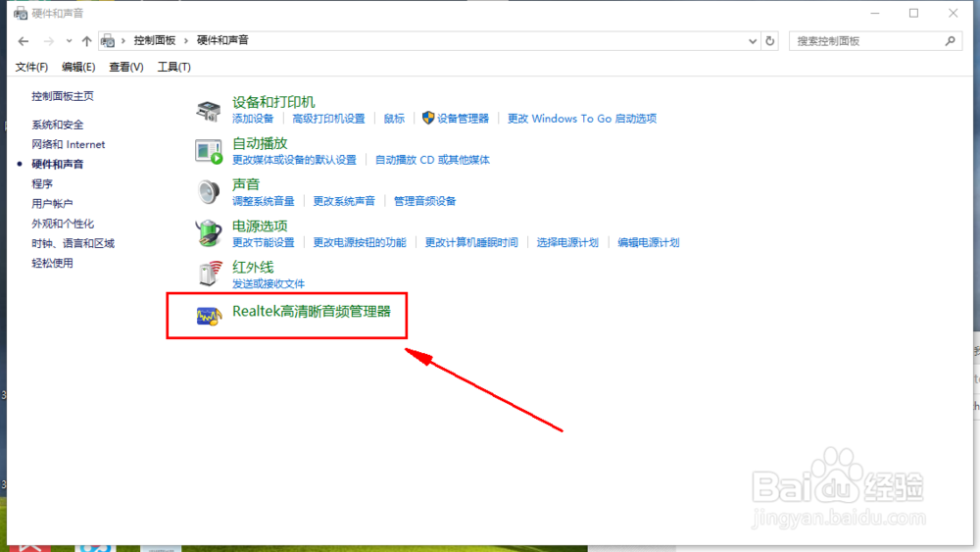980x552 pixels.
Task: Expand the address bar history dropdown
Action: click(x=753, y=41)
